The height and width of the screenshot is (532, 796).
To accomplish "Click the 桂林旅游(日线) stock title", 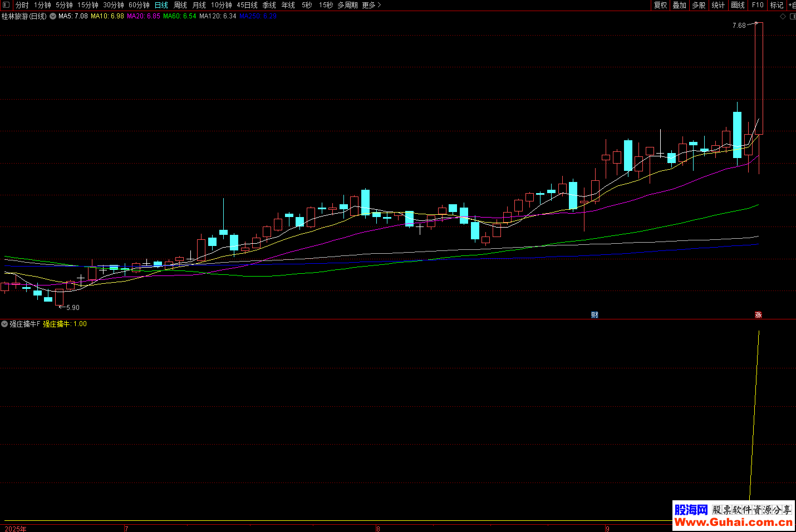I will click(24, 16).
